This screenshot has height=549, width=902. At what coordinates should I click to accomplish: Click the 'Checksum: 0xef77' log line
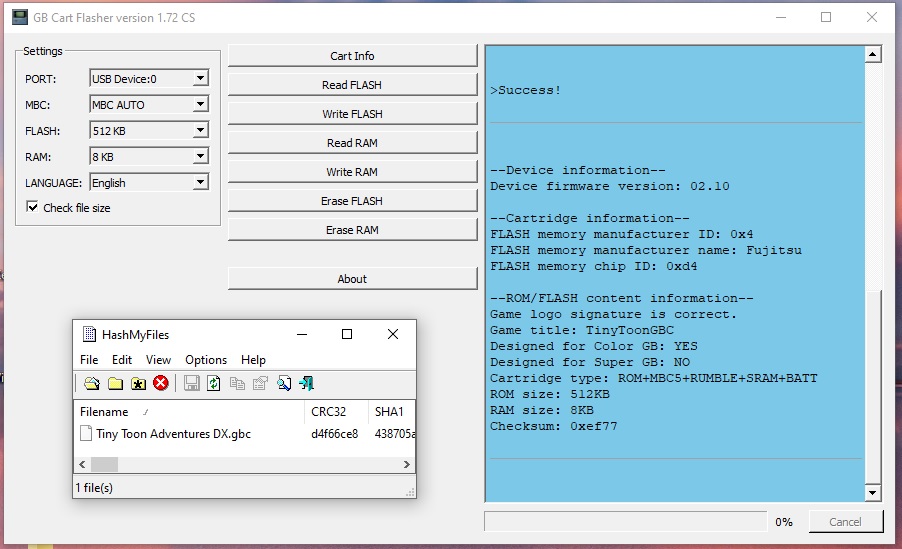(x=553, y=426)
